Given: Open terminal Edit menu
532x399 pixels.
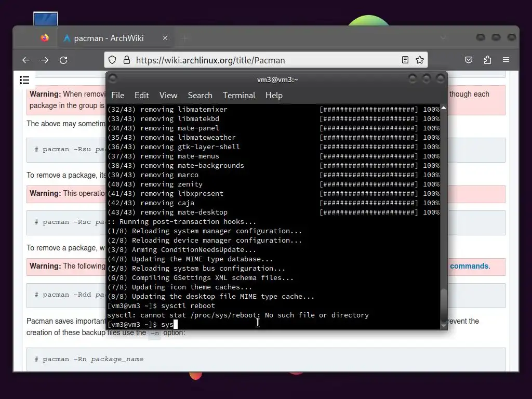Looking at the screenshot, I should click(141, 96).
